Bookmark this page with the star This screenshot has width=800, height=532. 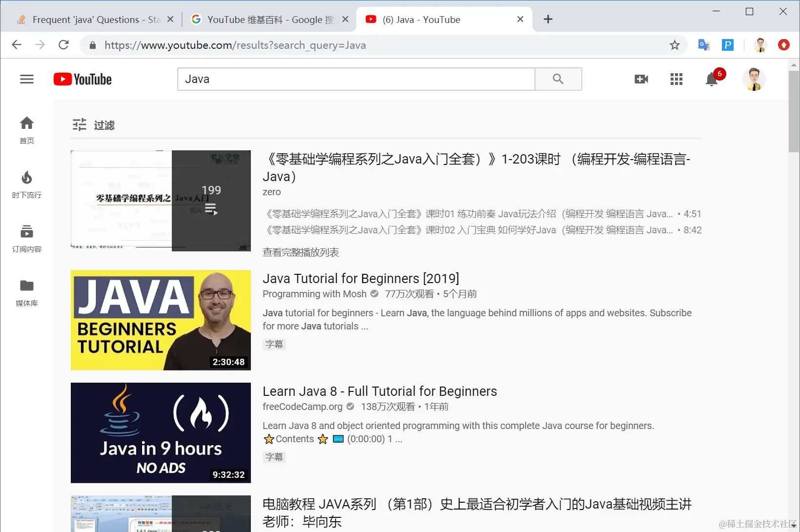click(675, 45)
